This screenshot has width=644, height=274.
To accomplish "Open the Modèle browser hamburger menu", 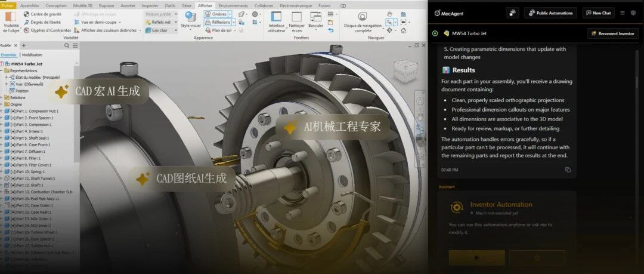I will coord(75,45).
